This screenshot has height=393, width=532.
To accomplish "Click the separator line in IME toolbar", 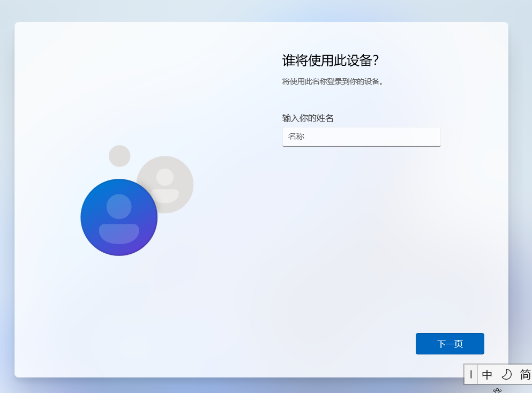I will click(x=477, y=374).
